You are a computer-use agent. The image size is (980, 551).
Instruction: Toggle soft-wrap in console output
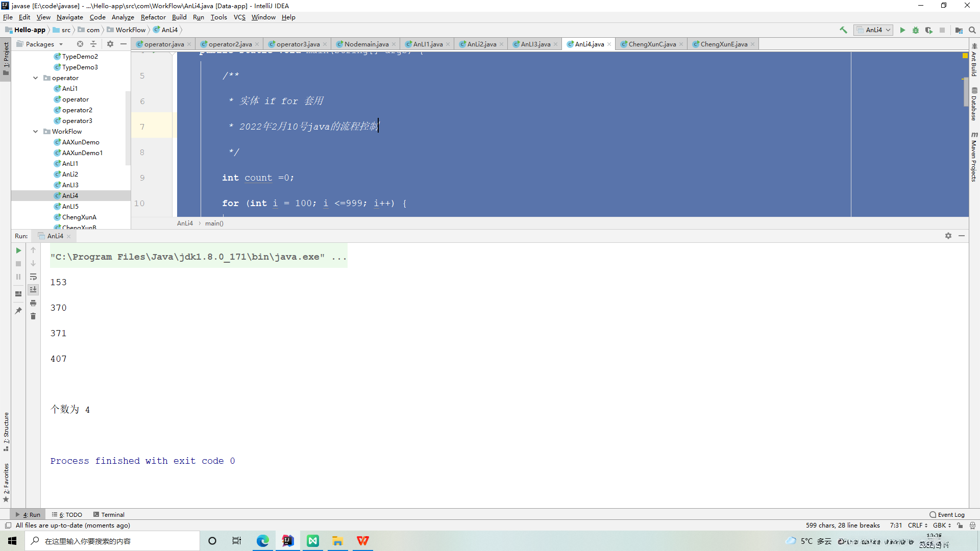pyautogui.click(x=33, y=277)
